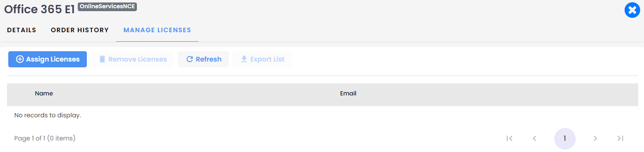The height and width of the screenshot is (152, 644).
Task: Go to the previous page arrow
Action: (534, 138)
